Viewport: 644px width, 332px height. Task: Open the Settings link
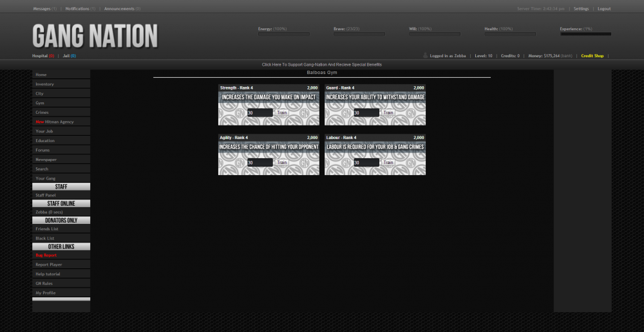tap(581, 9)
